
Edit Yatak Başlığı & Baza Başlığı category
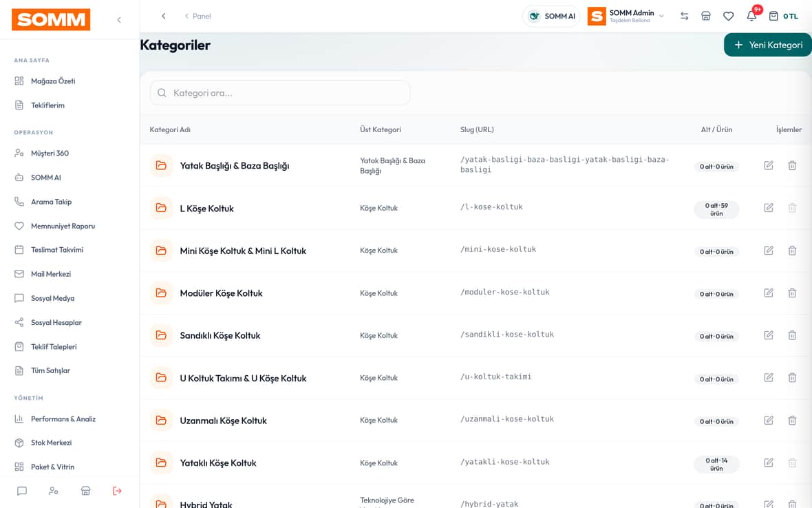point(769,165)
